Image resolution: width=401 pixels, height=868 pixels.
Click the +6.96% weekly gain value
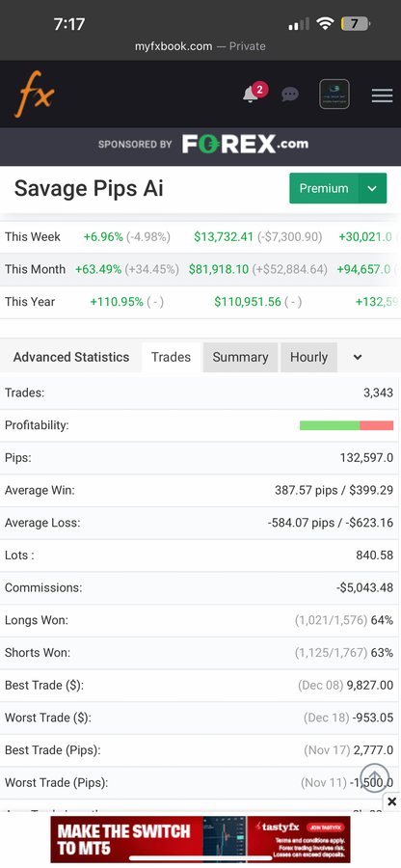click(103, 237)
